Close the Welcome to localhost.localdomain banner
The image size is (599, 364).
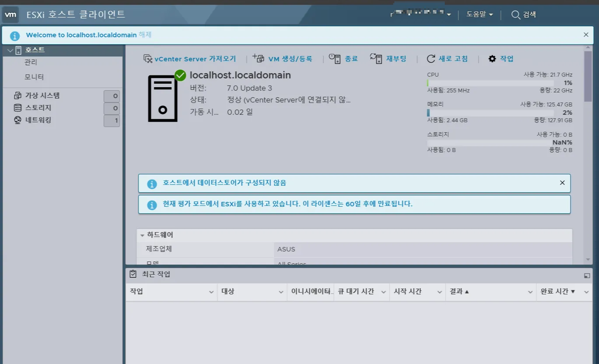586,35
